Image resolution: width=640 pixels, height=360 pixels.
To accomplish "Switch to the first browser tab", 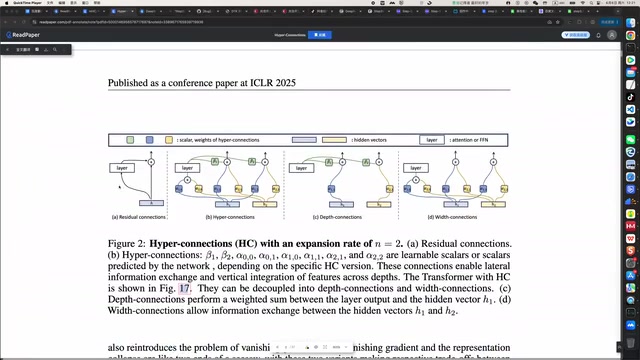I will [36, 11].
